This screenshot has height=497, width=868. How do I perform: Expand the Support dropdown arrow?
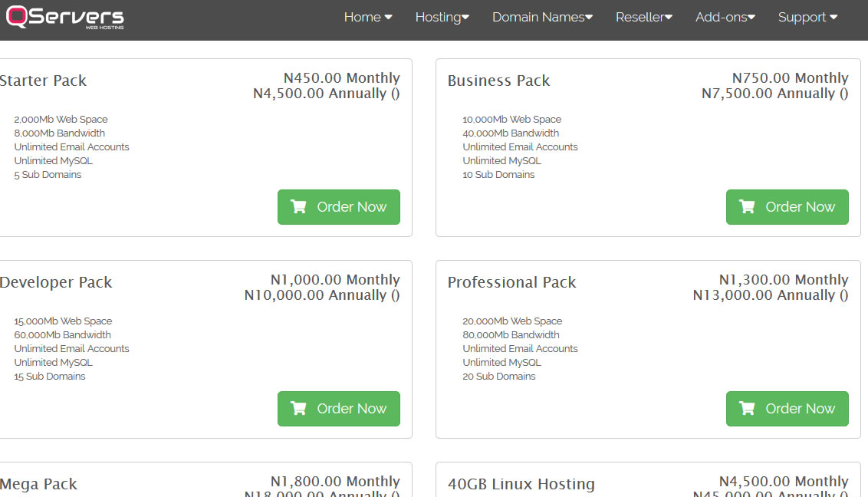coord(833,17)
